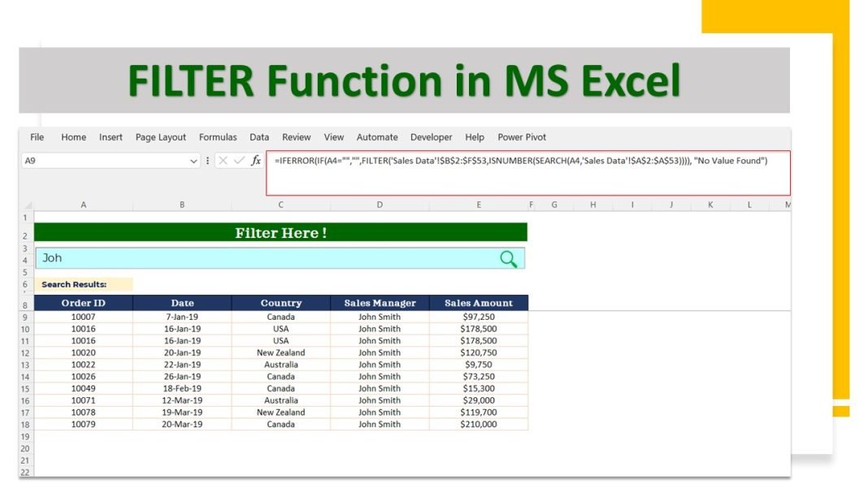
Task: Click the three-dot handle beside Name Box
Action: 207,161
